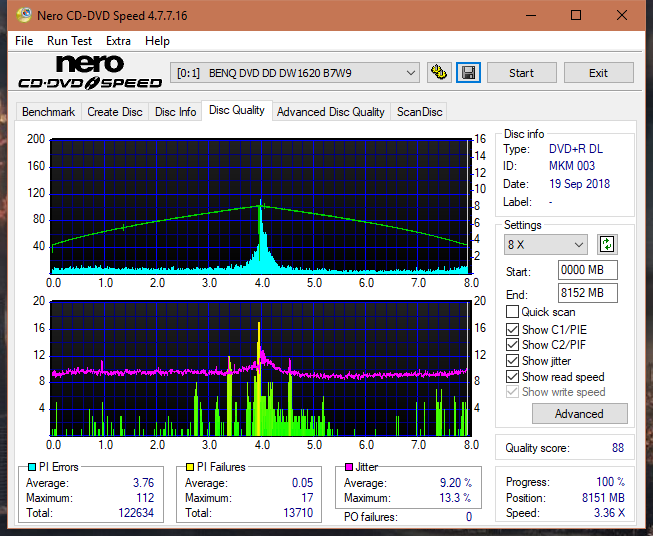The height and width of the screenshot is (536, 653).
Task: Disable Show read speed checkbox
Action: pyautogui.click(x=512, y=376)
